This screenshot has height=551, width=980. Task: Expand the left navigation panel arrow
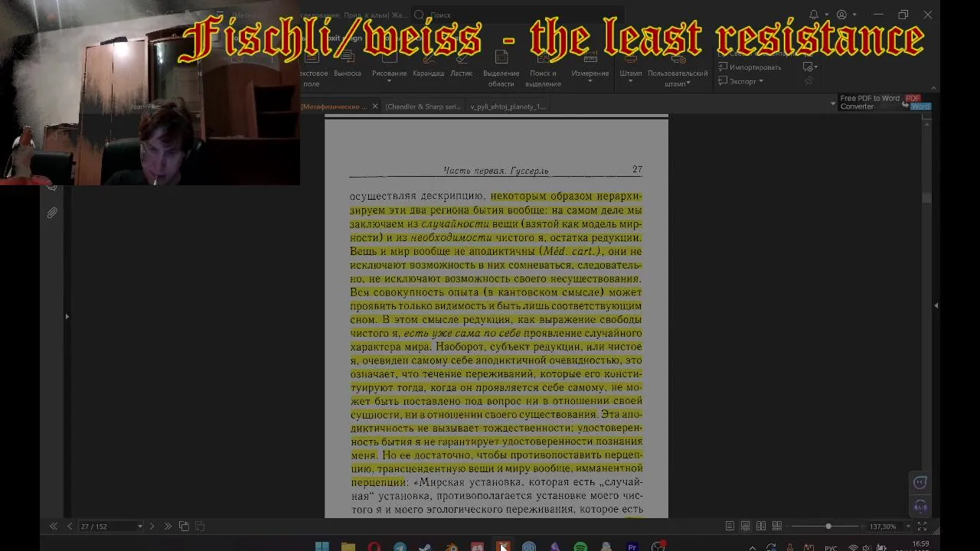pyautogui.click(x=67, y=316)
